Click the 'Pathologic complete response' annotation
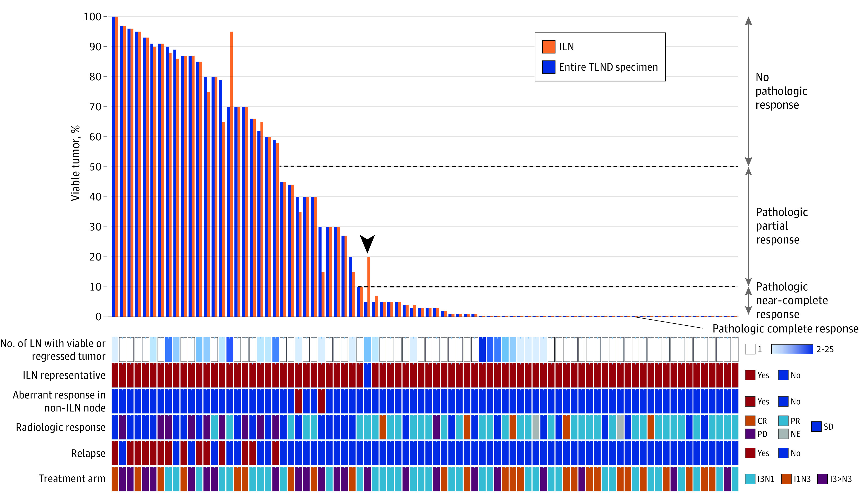Viewport: 860px width, 504px height. 785,328
